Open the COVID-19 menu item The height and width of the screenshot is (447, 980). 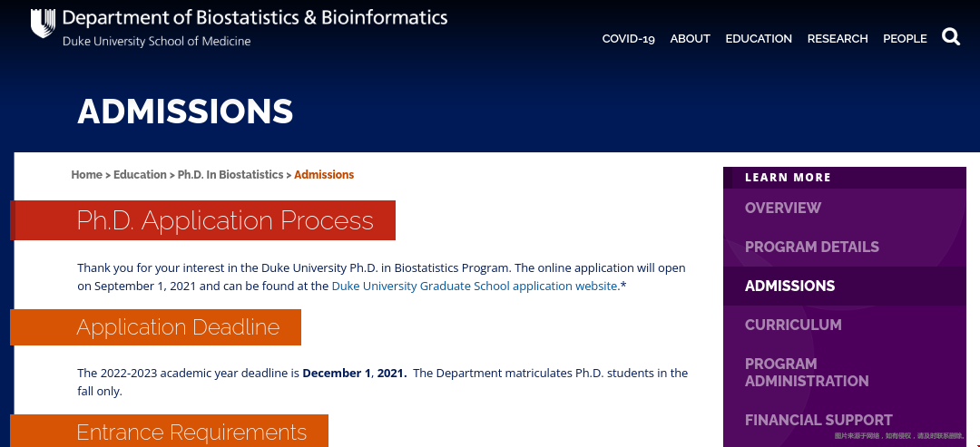pos(628,39)
